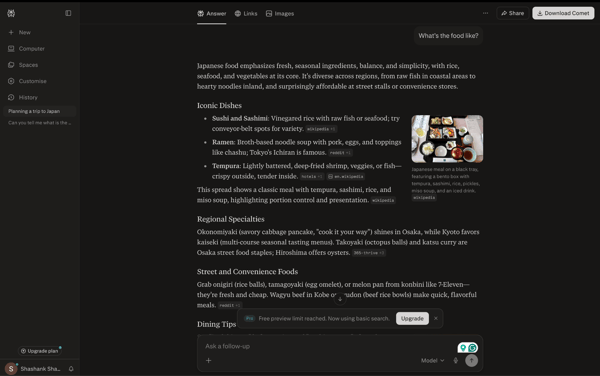Image resolution: width=600 pixels, height=376 pixels.
Task: Click wikipedia citation after Sushi and Sashimi
Action: 321,129
